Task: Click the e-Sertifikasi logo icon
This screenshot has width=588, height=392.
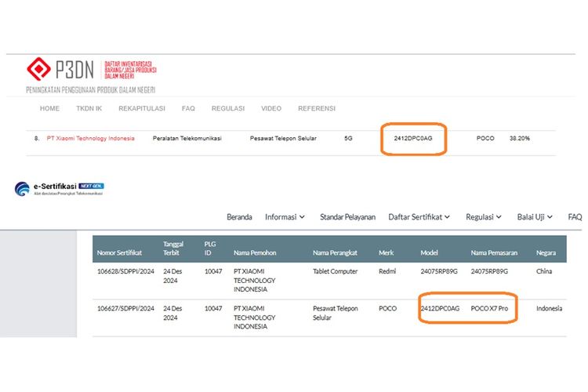Action: pyautogui.click(x=22, y=189)
